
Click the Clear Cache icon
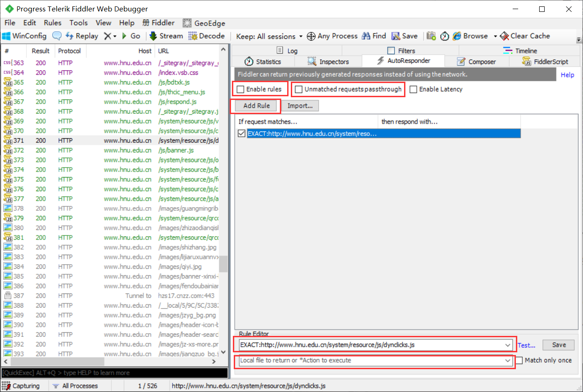point(504,36)
